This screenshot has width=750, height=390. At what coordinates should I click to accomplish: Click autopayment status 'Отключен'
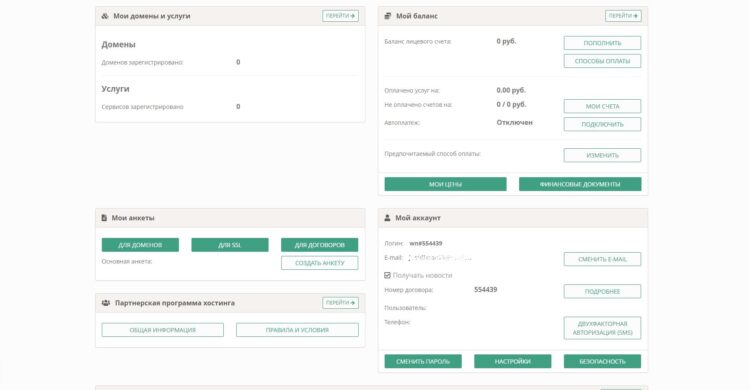click(x=514, y=123)
